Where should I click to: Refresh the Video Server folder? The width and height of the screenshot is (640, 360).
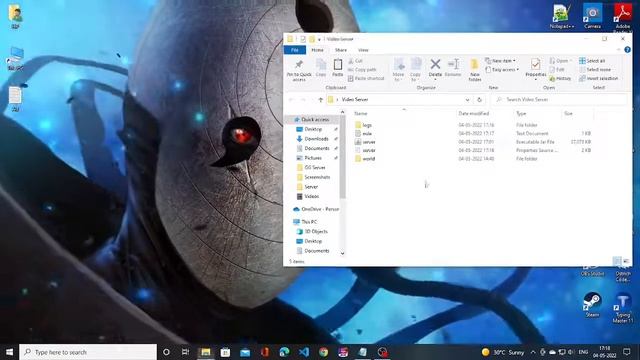coord(480,100)
